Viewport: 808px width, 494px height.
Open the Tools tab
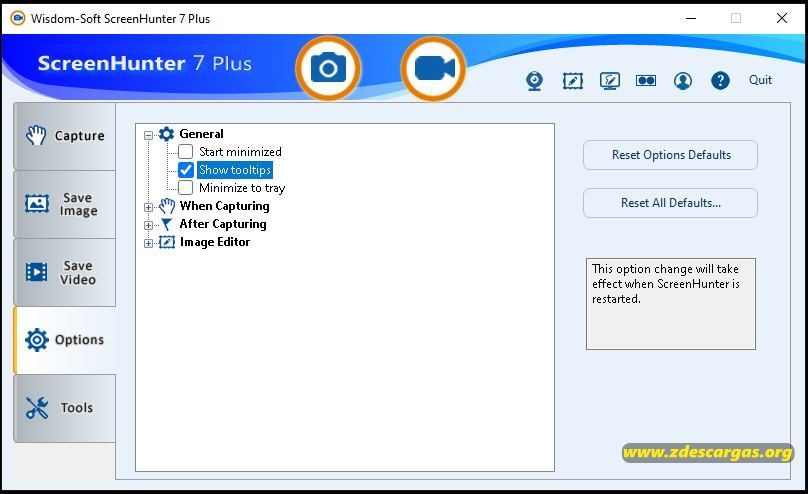click(65, 408)
